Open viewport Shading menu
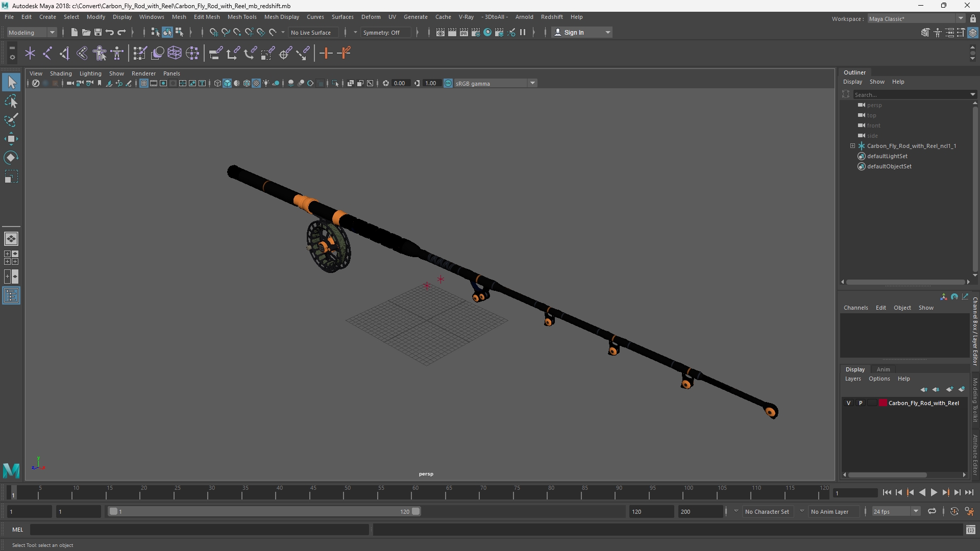Screen dimensions: 980x551 click(61, 73)
